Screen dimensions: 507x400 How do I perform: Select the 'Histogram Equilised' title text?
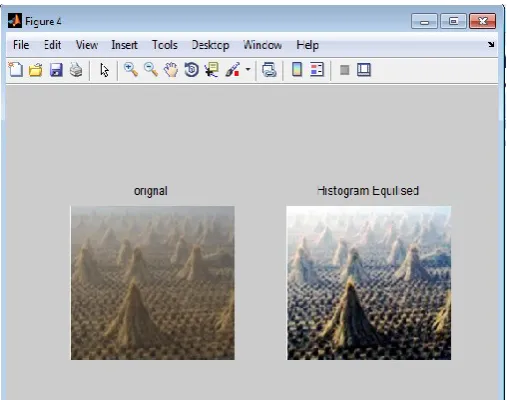[368, 191]
